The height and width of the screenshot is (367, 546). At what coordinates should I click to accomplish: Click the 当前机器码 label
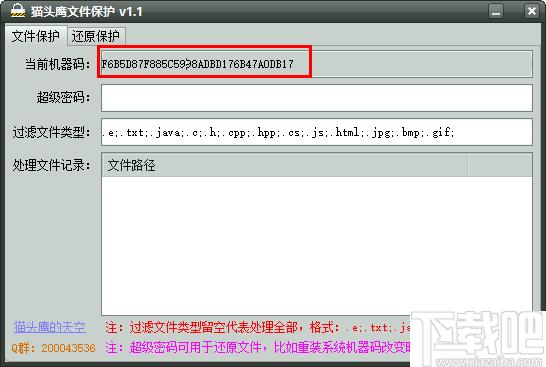click(x=57, y=64)
